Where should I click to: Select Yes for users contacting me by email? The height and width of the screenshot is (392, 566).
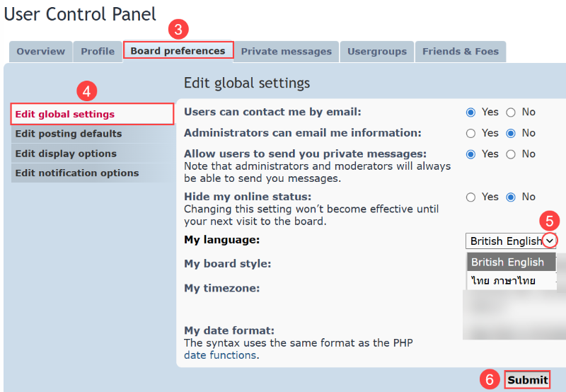470,112
